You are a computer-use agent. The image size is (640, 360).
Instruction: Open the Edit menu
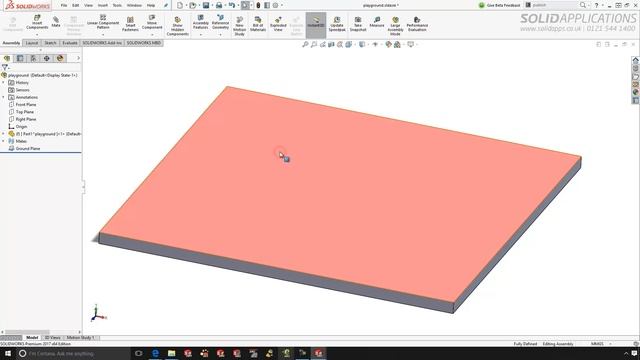pyautogui.click(x=76, y=5)
